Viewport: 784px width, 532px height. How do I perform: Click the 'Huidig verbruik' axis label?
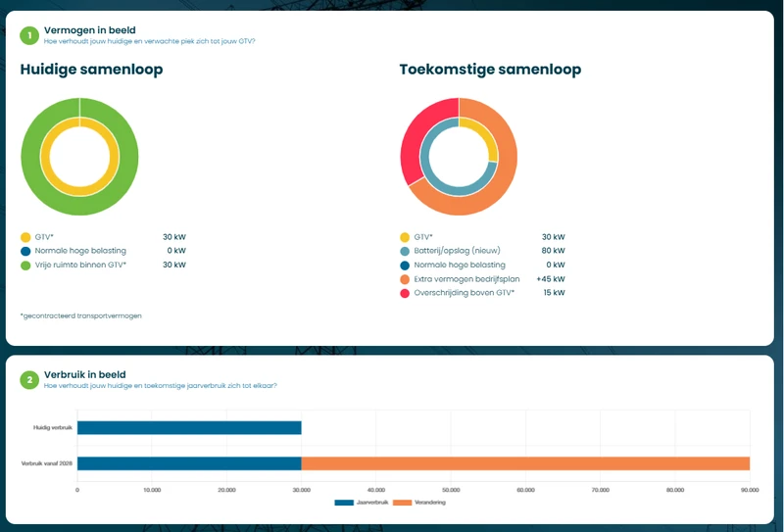point(53,428)
